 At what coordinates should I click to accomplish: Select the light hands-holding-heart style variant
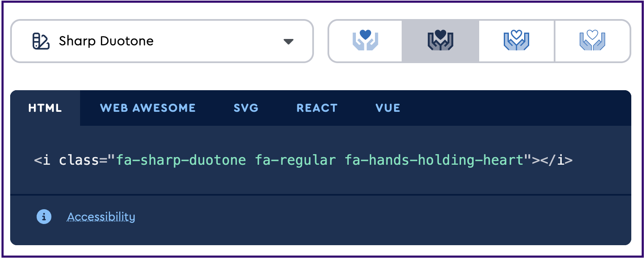tap(592, 41)
